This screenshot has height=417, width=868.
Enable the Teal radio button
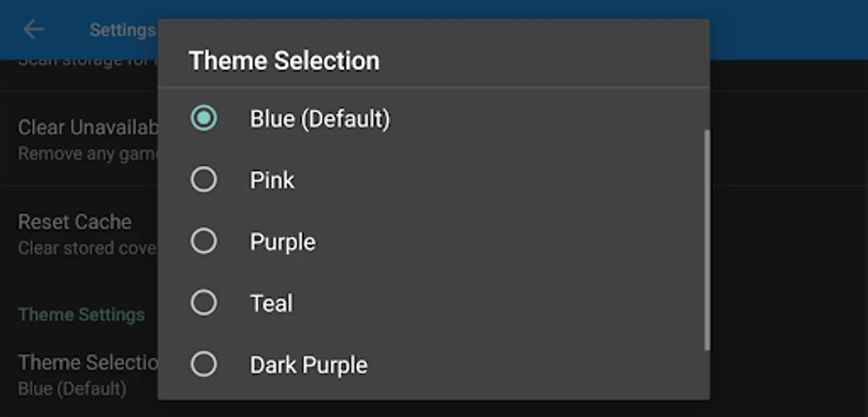pyautogui.click(x=203, y=303)
